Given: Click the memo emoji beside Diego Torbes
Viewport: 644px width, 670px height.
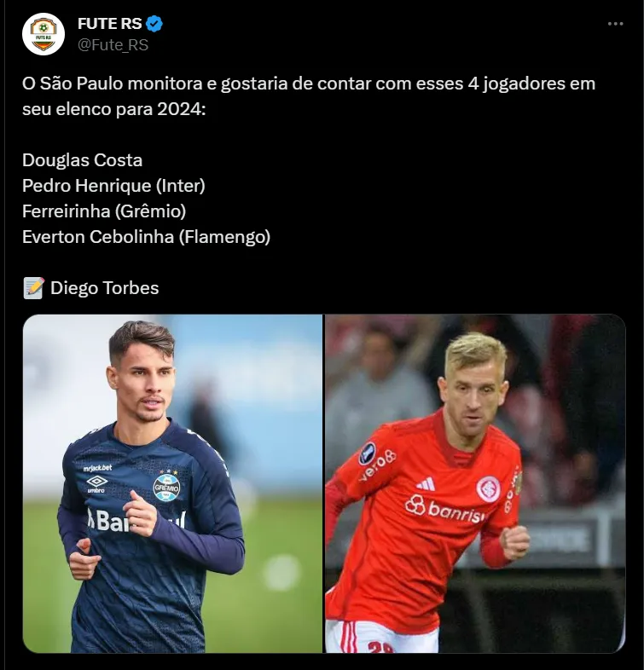Looking at the screenshot, I should point(33,288).
